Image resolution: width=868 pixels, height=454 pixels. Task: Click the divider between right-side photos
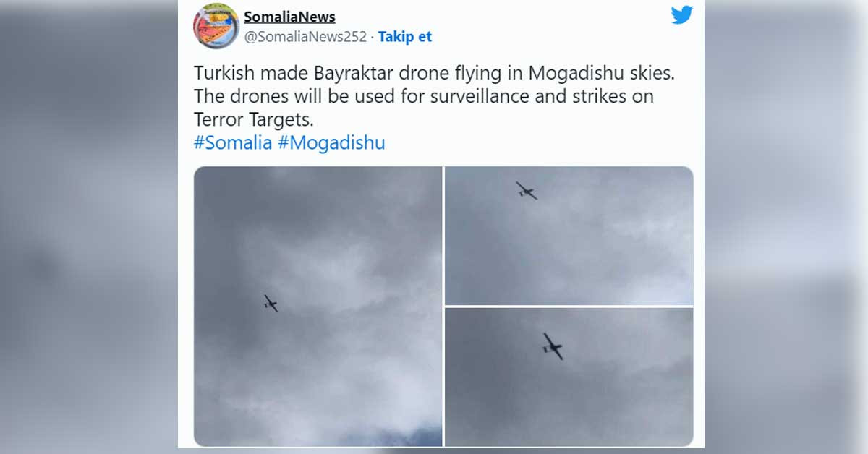[569, 306]
